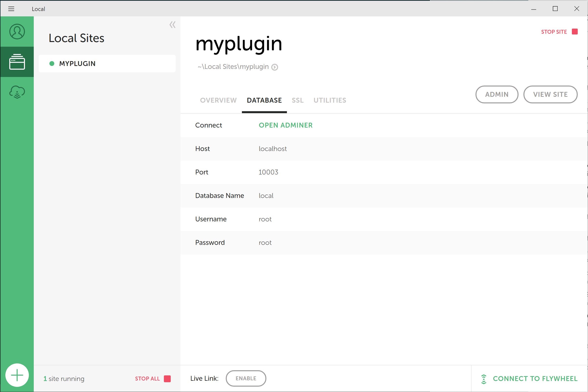Screen dimensions: 588x392
Task: Select the Database tab
Action: coord(264,100)
